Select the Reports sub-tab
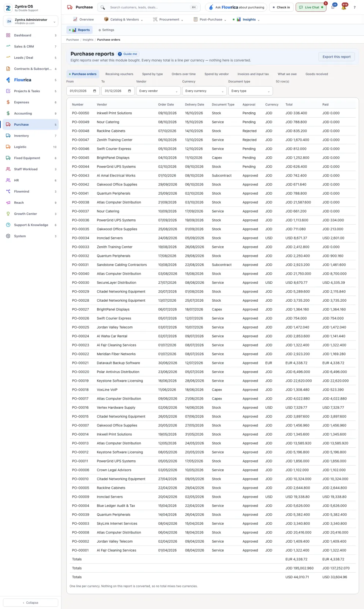Image resolution: width=364 pixels, height=609 pixels. (x=80, y=30)
